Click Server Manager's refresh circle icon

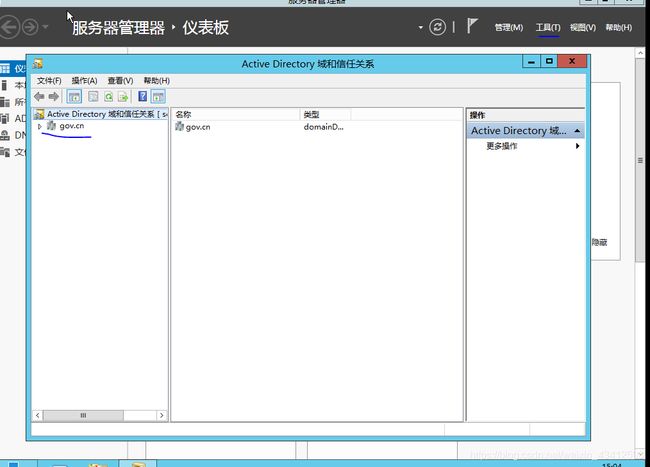437,27
